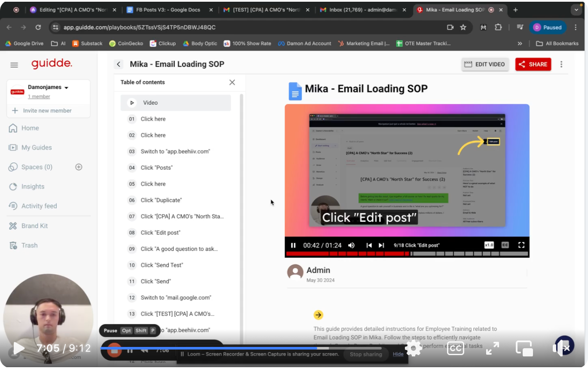
Task: Select step 05 Click here
Action: coord(175,184)
